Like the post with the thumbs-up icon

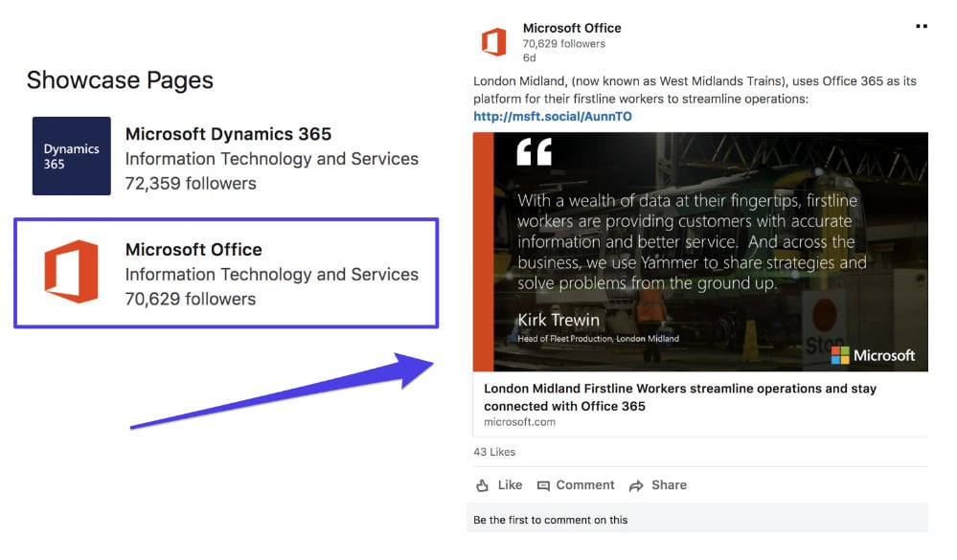[482, 485]
